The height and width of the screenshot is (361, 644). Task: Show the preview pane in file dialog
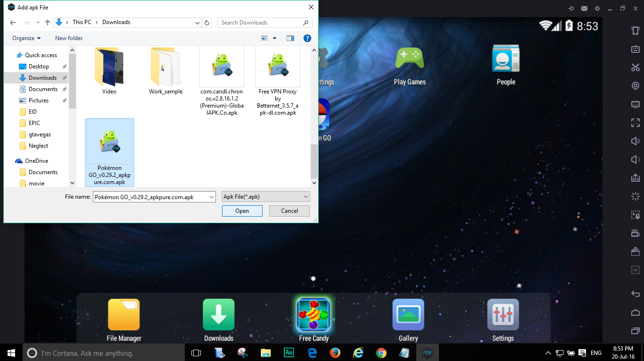290,38
